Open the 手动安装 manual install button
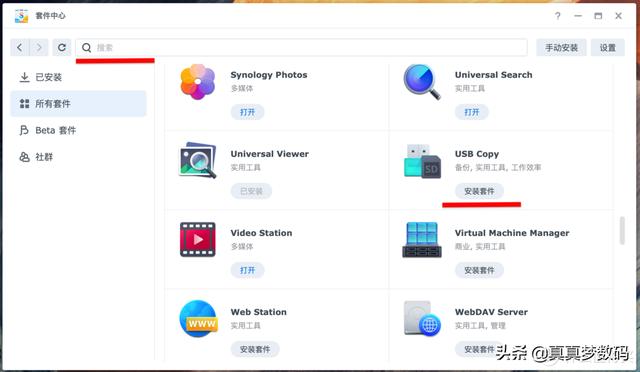 (x=561, y=48)
